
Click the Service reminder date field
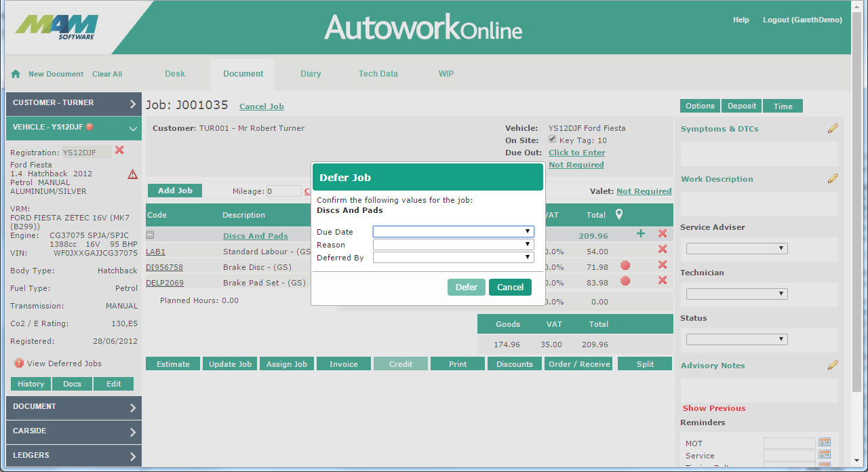789,456
